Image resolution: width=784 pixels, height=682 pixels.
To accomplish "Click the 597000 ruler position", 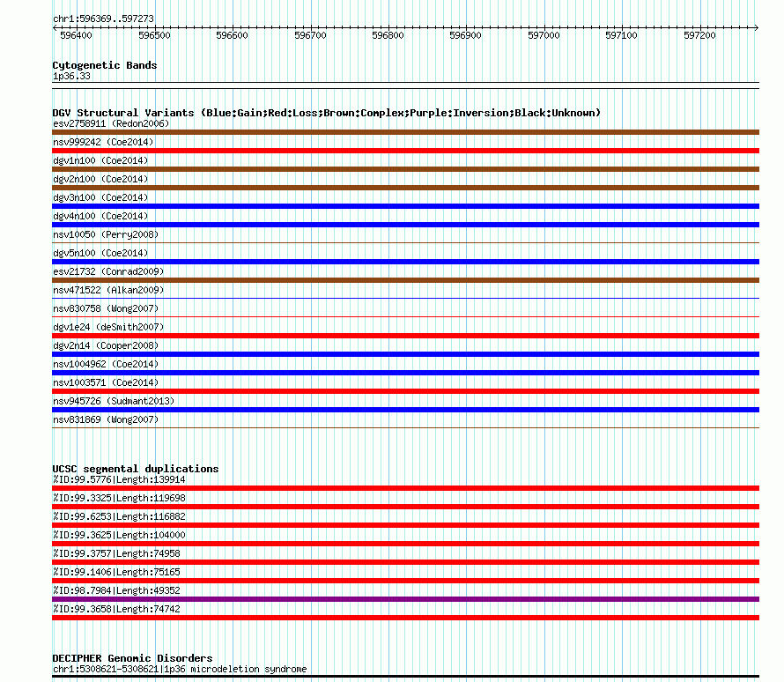I will coord(544,35).
